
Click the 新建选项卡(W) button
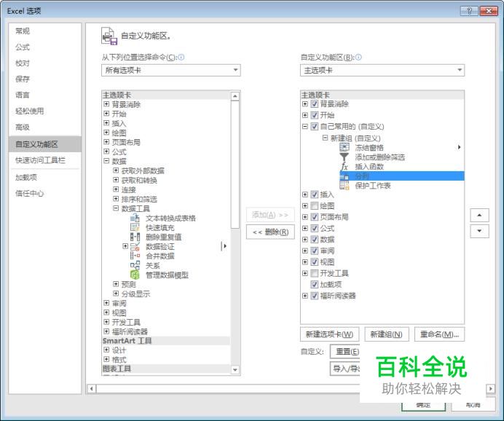coord(329,334)
